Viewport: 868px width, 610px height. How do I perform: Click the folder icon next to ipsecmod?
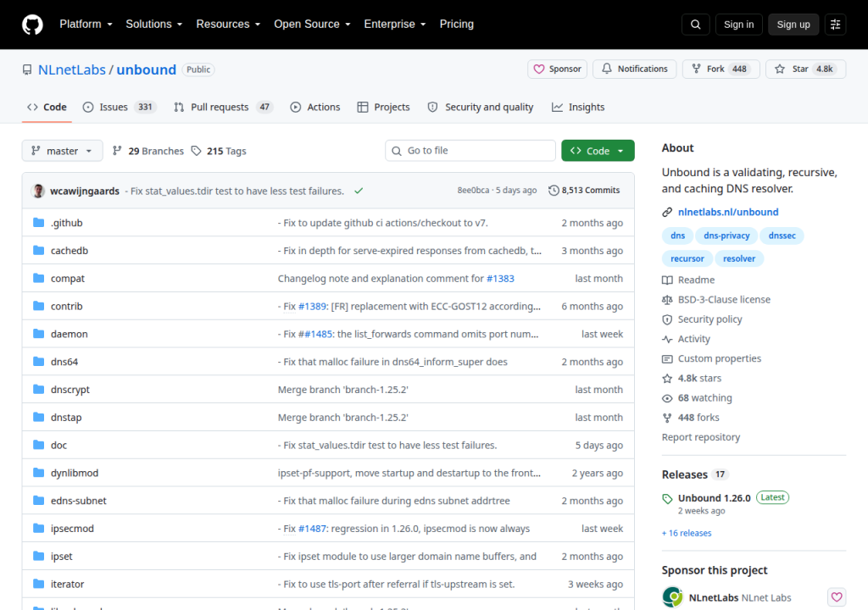coord(38,528)
